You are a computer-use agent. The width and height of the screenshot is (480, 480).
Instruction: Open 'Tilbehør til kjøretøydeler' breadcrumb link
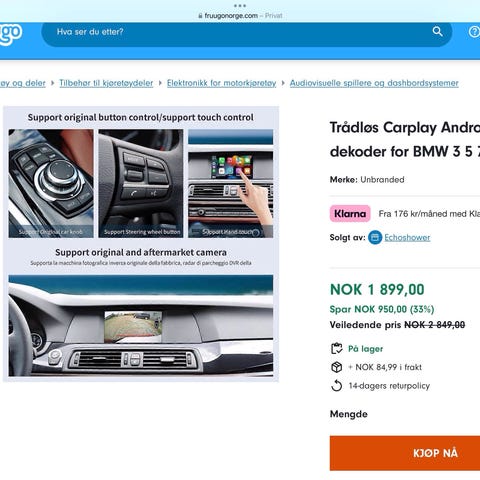pyautogui.click(x=106, y=83)
